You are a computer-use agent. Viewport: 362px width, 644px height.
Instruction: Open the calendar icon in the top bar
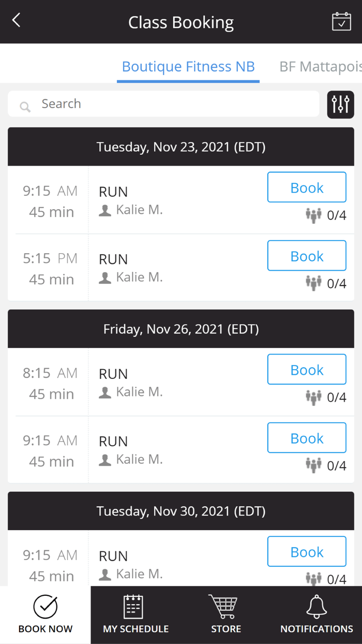(x=341, y=21)
